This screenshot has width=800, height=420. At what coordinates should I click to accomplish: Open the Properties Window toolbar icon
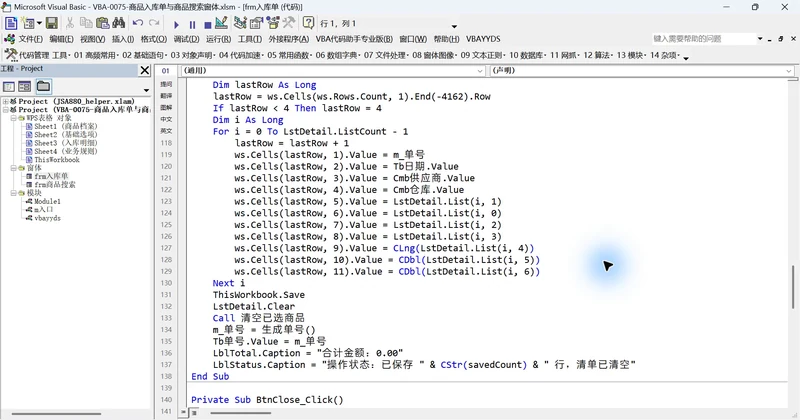(x=256, y=23)
